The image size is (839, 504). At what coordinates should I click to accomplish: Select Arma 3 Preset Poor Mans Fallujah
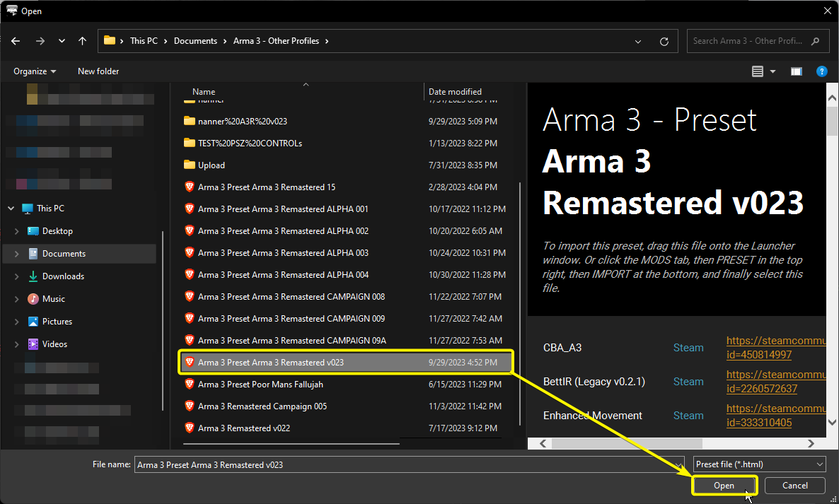260,385
